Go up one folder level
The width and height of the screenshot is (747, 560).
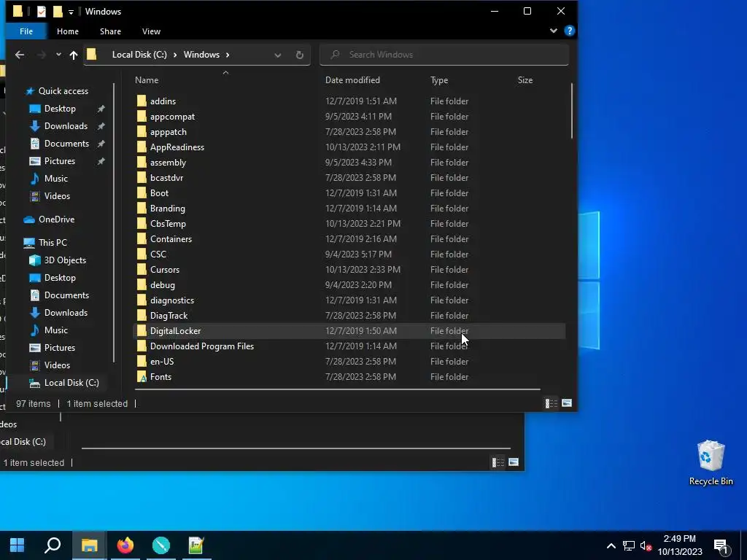click(x=74, y=55)
